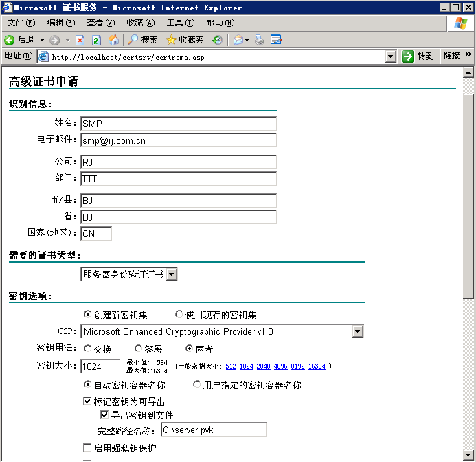Click the 国家(地区) field containing CN
This screenshot has width=476, height=462.
click(x=96, y=234)
